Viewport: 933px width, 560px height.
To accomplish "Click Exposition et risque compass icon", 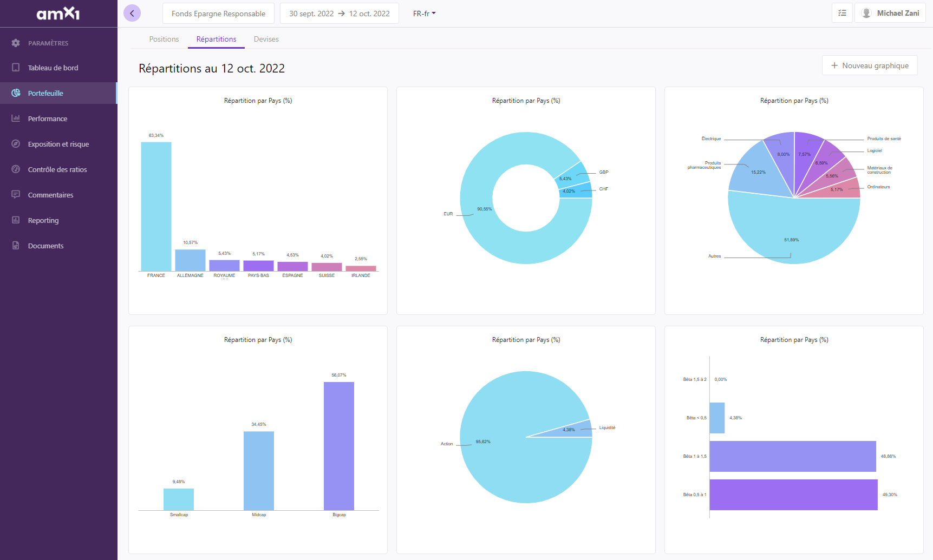I will coord(16,144).
